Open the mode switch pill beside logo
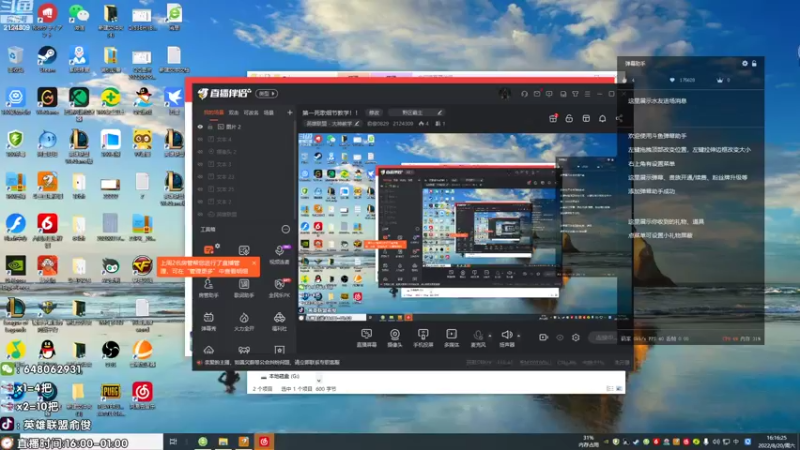The image size is (800, 450). click(266, 94)
